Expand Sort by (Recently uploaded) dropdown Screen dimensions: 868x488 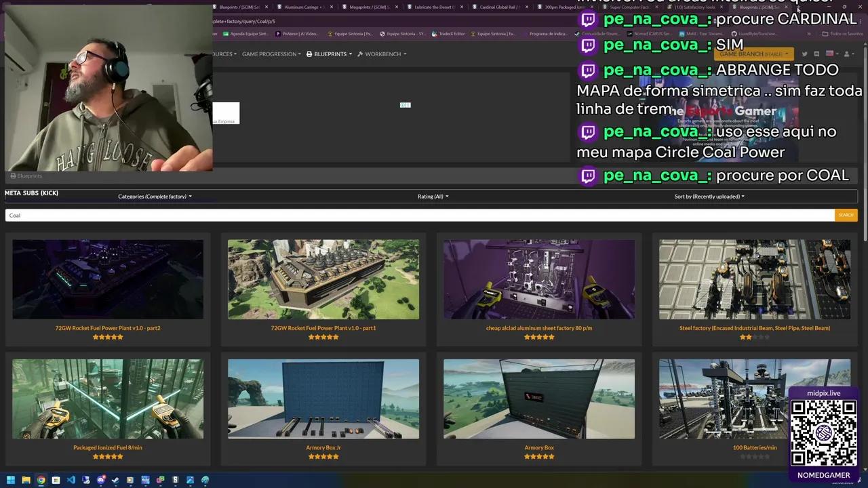(709, 197)
